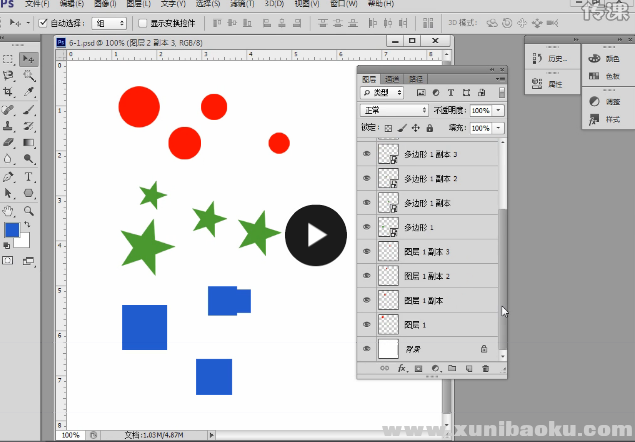Select the Hand tool
The image size is (635, 442).
click(9, 210)
